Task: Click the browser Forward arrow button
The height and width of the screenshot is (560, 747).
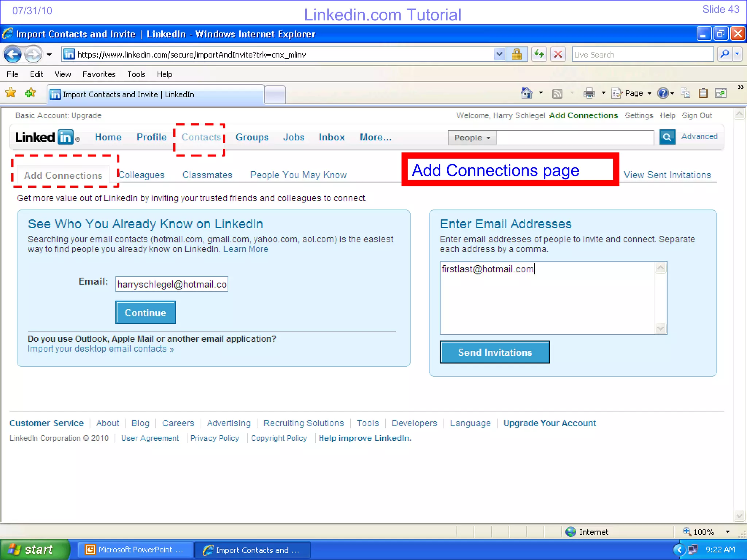Action: tap(33, 55)
